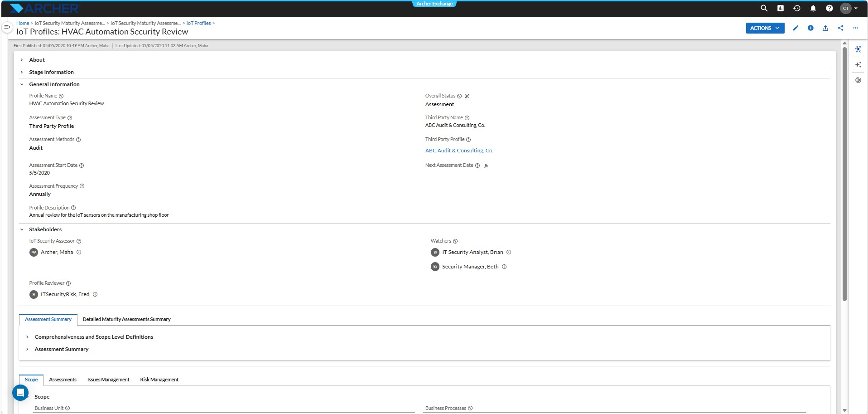Open the ACTIONS dropdown
Screen dimensions: 868x414
click(765, 28)
